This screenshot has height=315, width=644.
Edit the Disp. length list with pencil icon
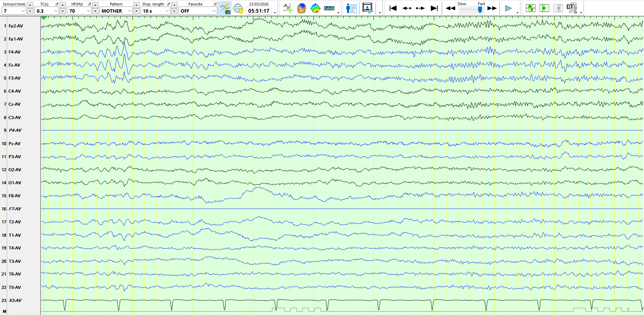[x=168, y=4]
